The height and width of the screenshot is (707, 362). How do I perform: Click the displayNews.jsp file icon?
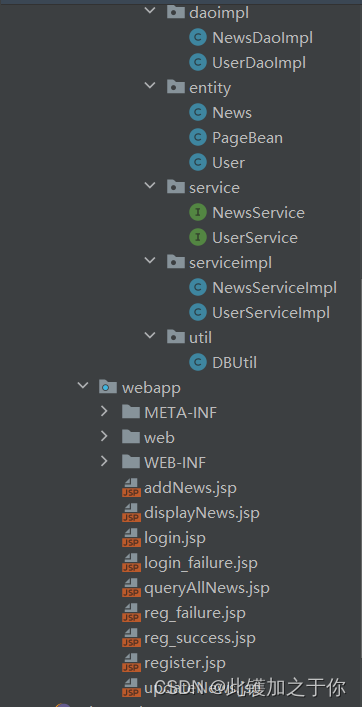click(131, 513)
